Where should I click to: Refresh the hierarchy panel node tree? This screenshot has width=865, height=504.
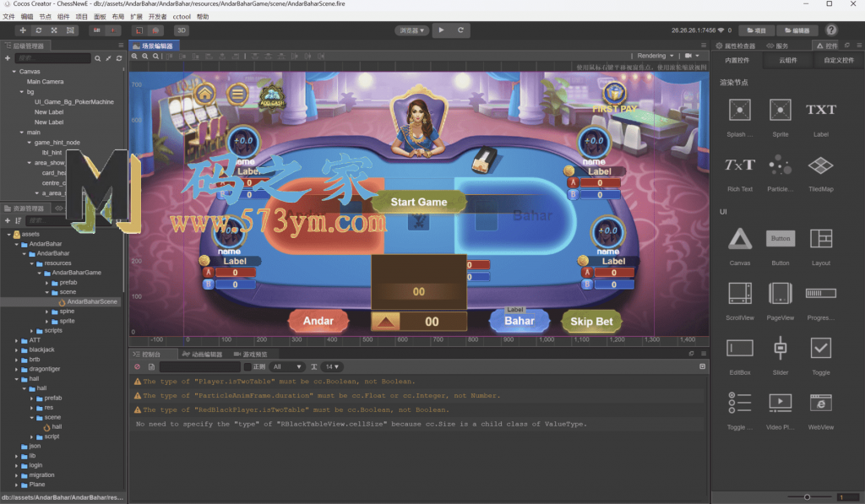118,58
